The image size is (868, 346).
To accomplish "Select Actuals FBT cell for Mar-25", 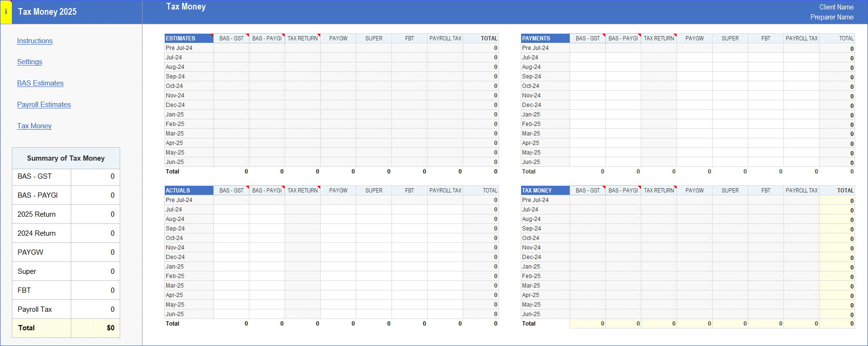I will 410,286.
